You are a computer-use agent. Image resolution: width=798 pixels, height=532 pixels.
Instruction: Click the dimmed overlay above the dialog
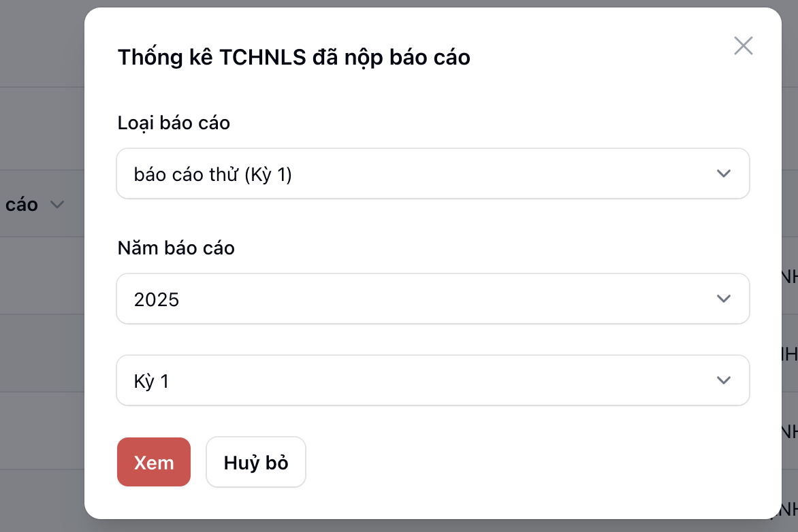pos(409,3)
